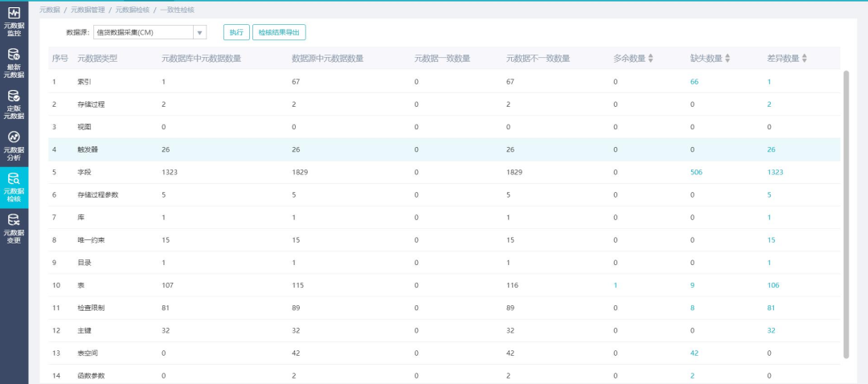
Task: Expand the 数据源 dropdown arrow
Action: coord(199,32)
